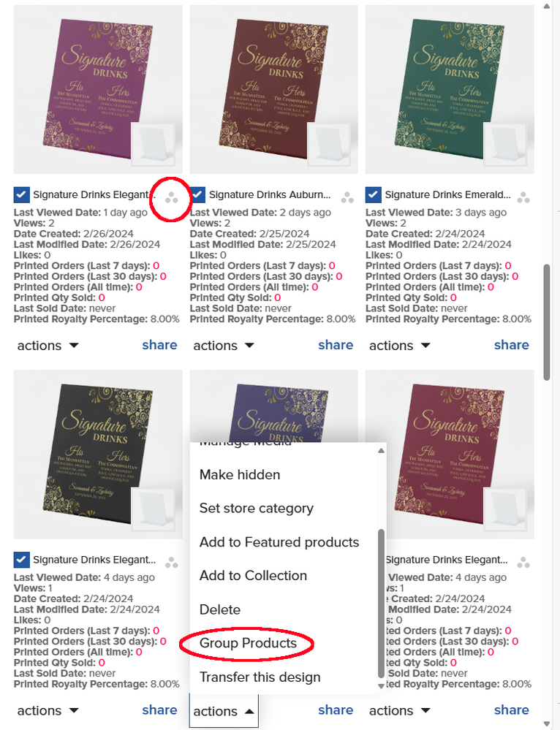Screen dimensions: 560x730
Task: Click share link under Emerald product
Action: (x=512, y=345)
